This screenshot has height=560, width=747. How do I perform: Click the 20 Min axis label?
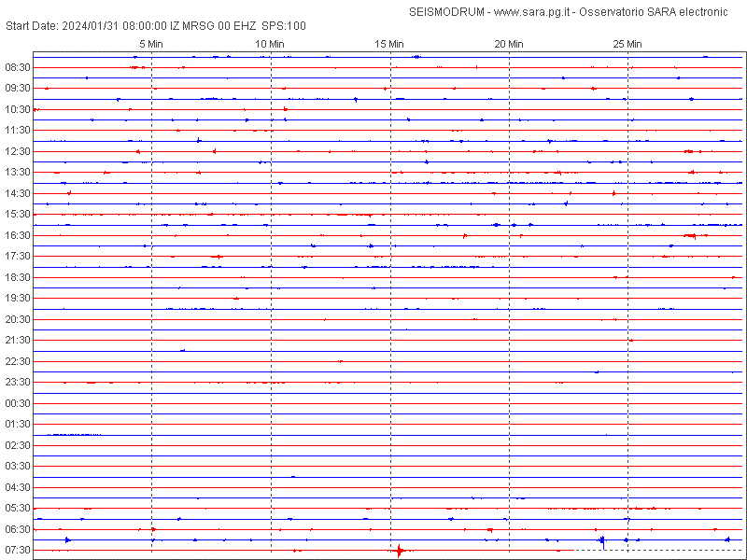pos(509,44)
